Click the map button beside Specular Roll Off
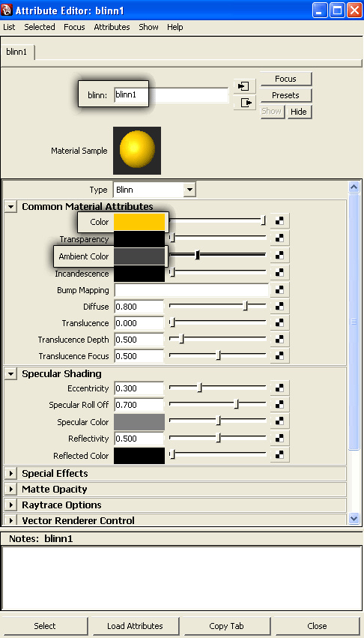364x638 pixels. pos(280,405)
